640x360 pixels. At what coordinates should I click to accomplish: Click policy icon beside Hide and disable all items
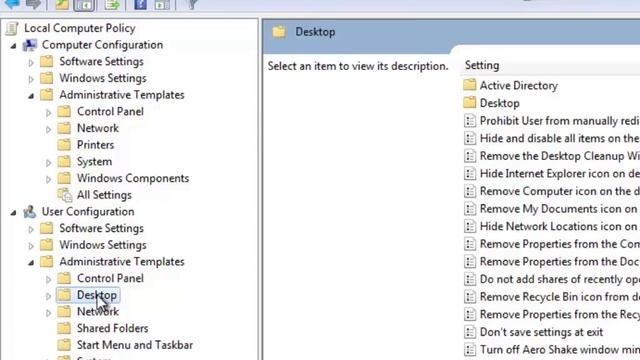(470, 138)
